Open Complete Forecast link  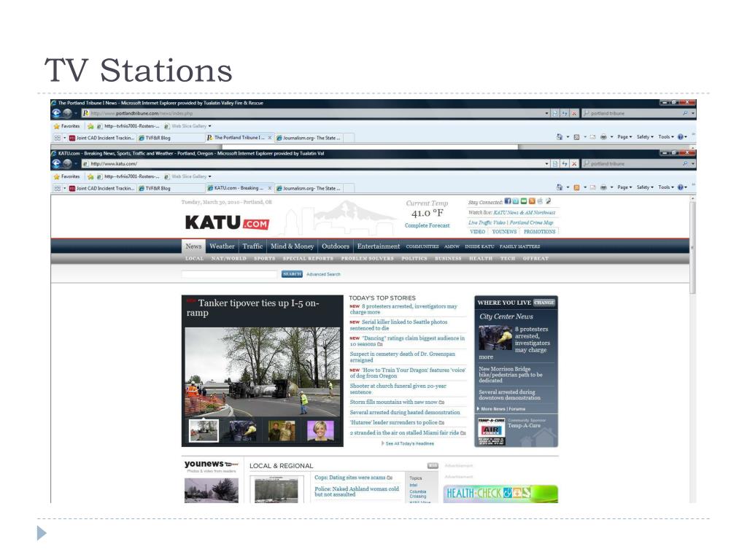pos(427,225)
